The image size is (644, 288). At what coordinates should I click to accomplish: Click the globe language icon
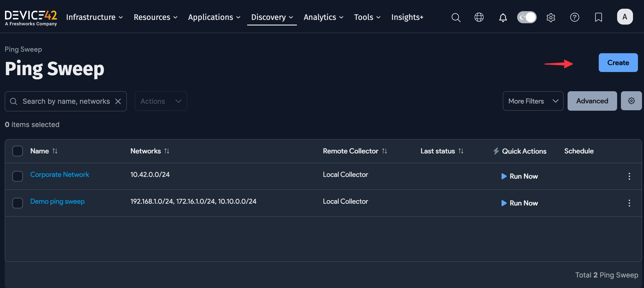(x=479, y=17)
